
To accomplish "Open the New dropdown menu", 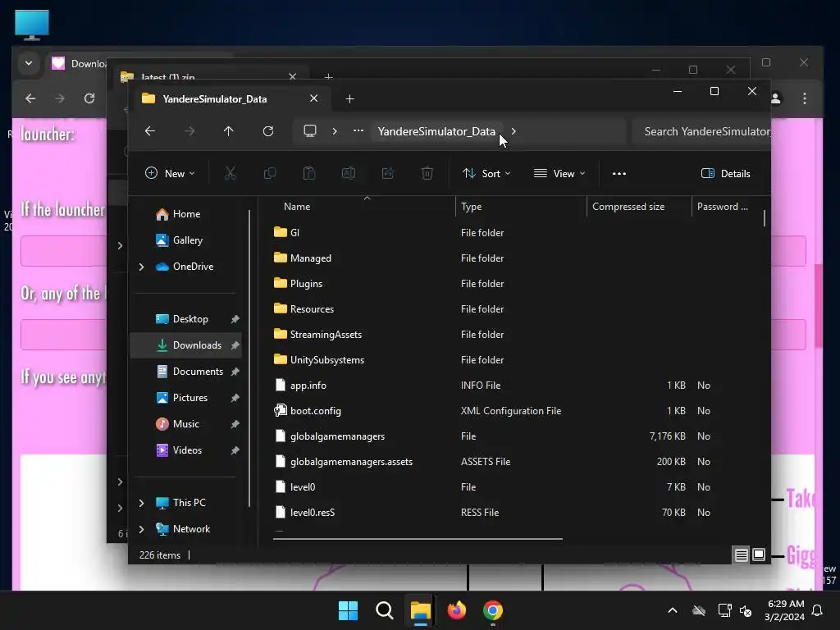I will coord(170,174).
